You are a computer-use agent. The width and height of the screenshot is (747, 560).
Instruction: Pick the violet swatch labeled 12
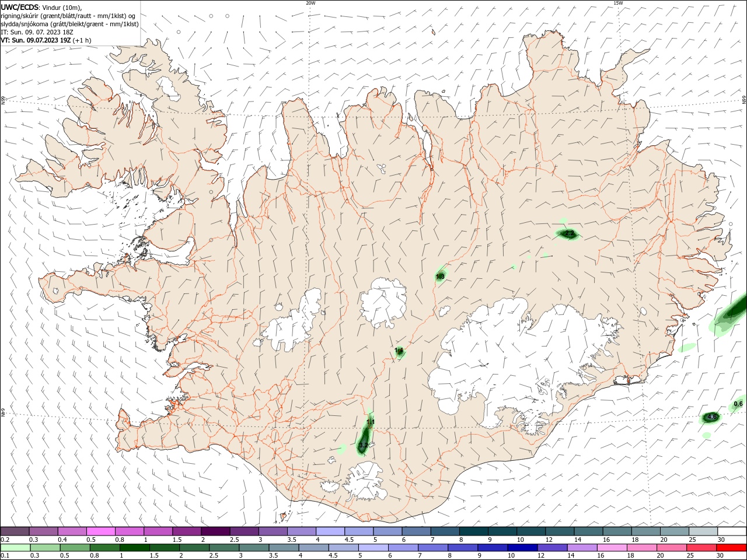tap(551, 548)
